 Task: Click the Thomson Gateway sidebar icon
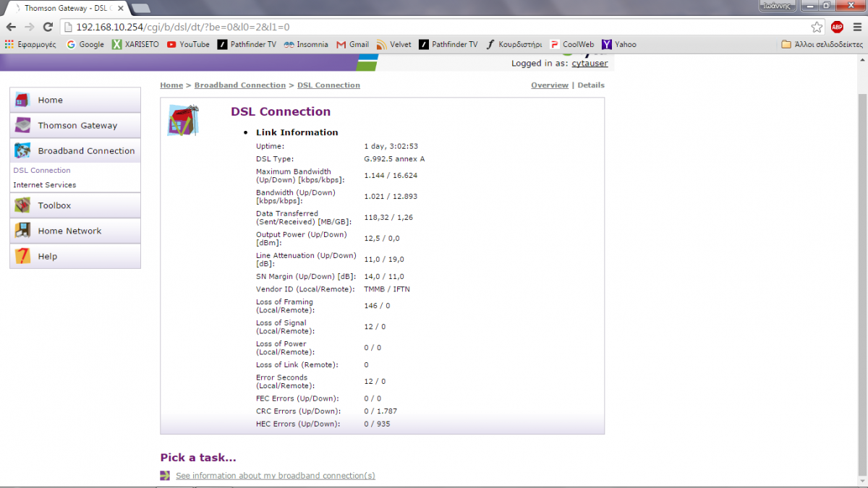23,125
